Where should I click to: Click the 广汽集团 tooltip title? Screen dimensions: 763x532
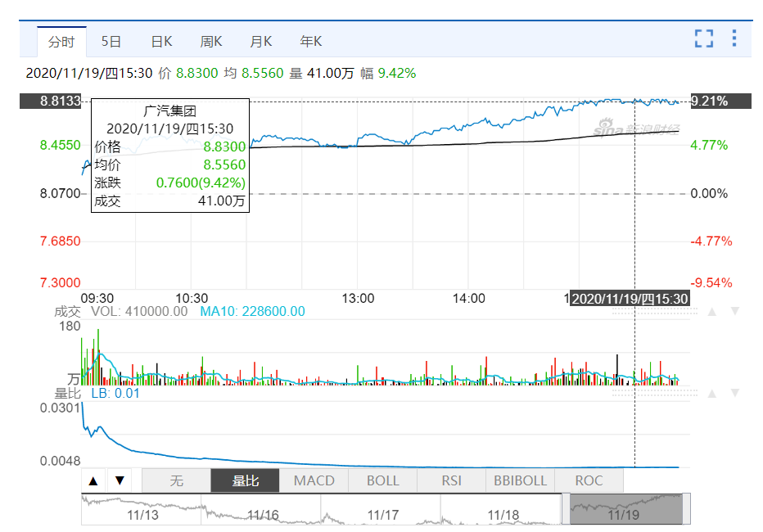point(169,110)
